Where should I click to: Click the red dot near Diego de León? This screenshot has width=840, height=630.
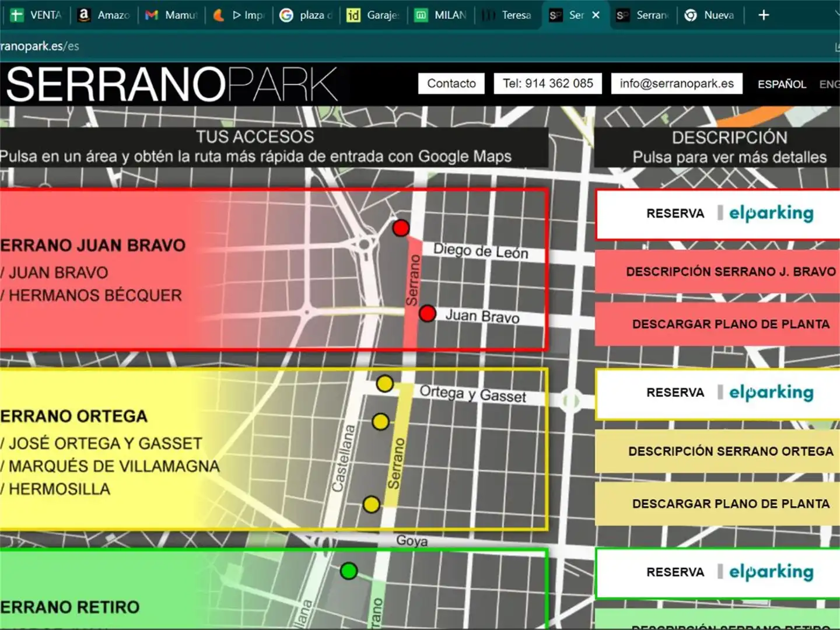point(401,228)
